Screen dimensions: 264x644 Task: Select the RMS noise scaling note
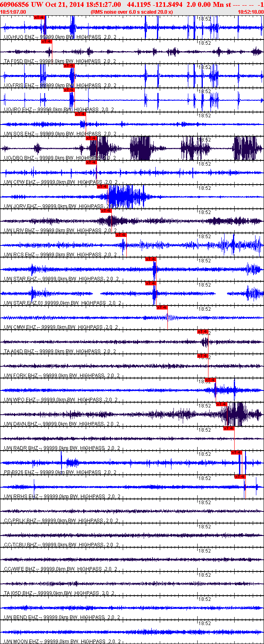pyautogui.click(x=132, y=12)
